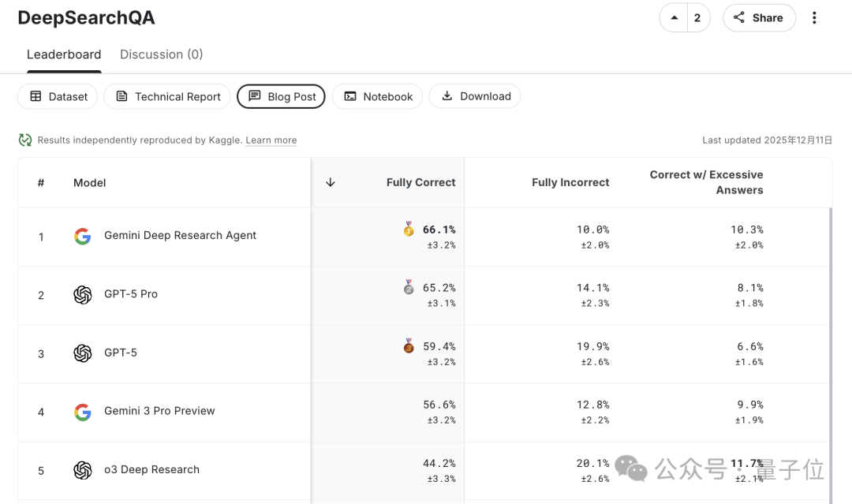Click the bronze medal icon at 59.4%
This screenshot has width=852, height=504.
(x=409, y=346)
